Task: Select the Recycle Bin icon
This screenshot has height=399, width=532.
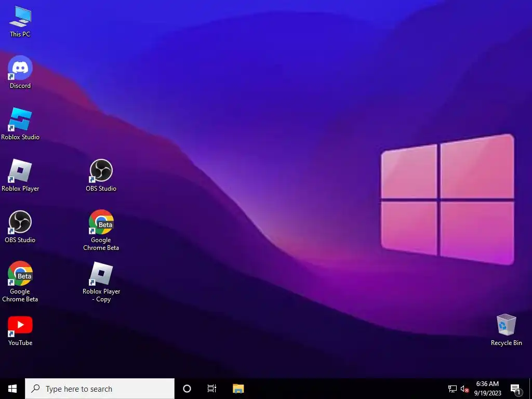Action: tap(506, 330)
